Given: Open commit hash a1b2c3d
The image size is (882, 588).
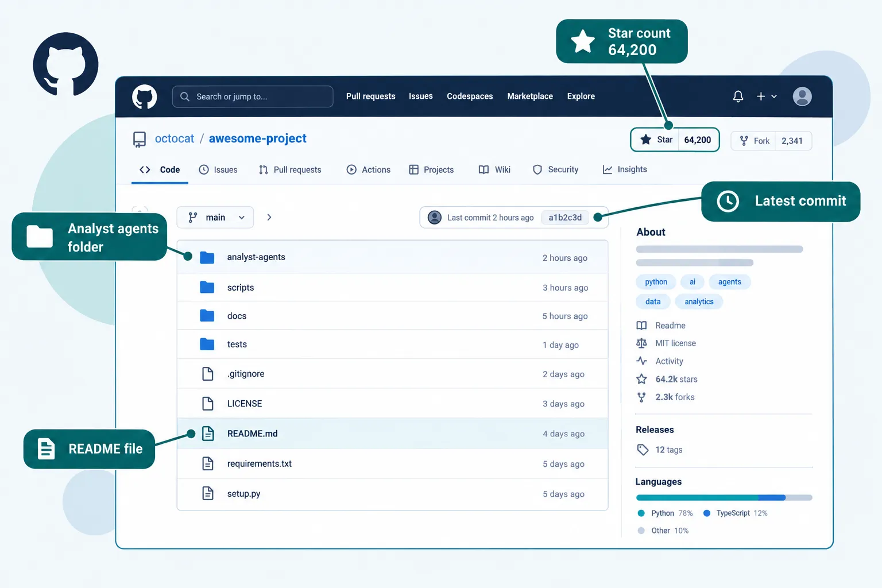Looking at the screenshot, I should pyautogui.click(x=565, y=218).
